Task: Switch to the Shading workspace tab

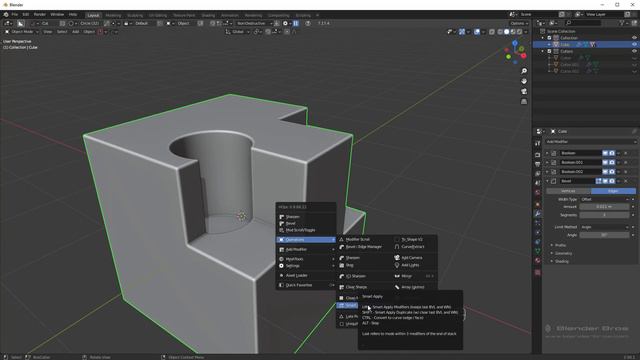Action: coord(208,15)
